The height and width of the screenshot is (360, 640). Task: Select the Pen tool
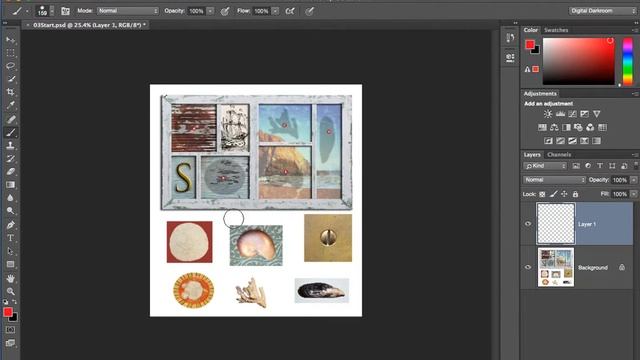(x=11, y=225)
